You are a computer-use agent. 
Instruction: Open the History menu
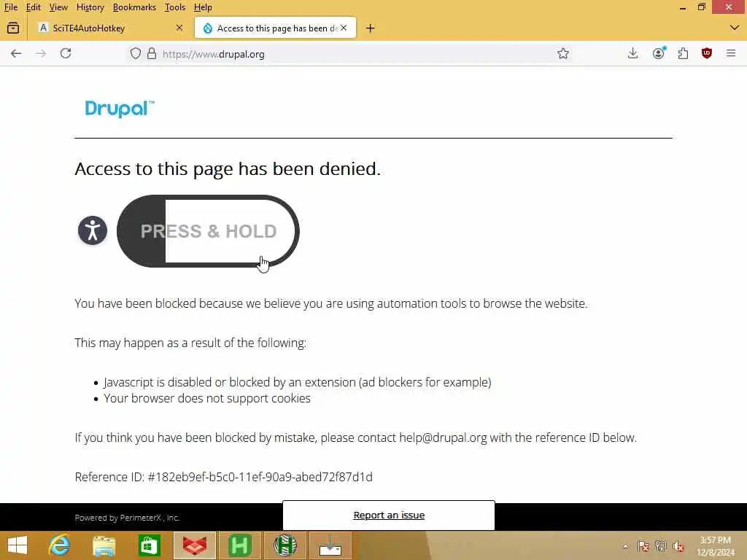coord(90,7)
